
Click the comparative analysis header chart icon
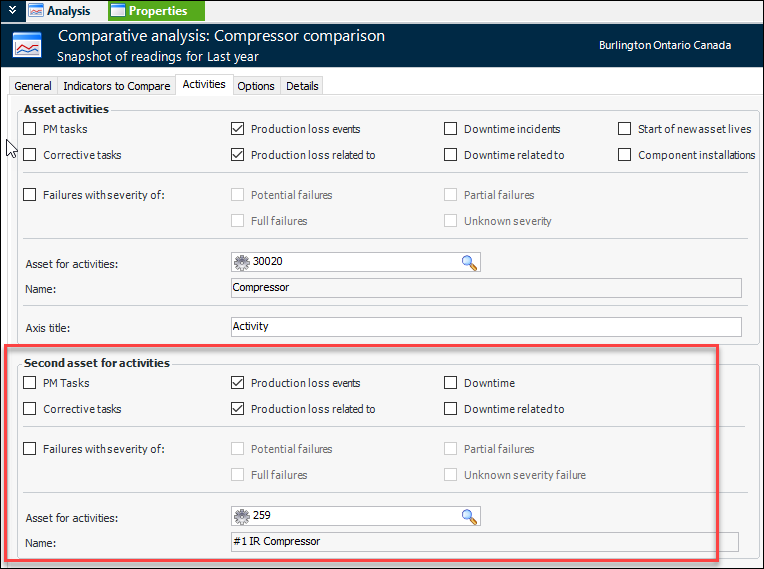27,45
